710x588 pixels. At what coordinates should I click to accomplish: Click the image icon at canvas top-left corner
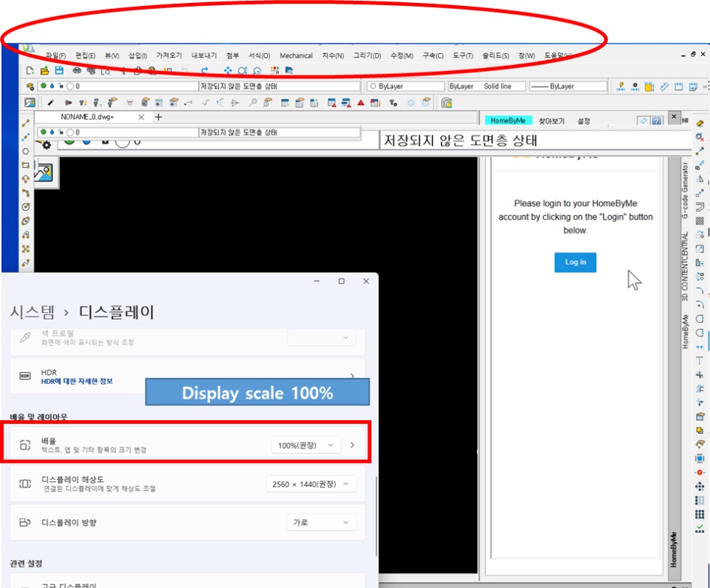click(45, 172)
